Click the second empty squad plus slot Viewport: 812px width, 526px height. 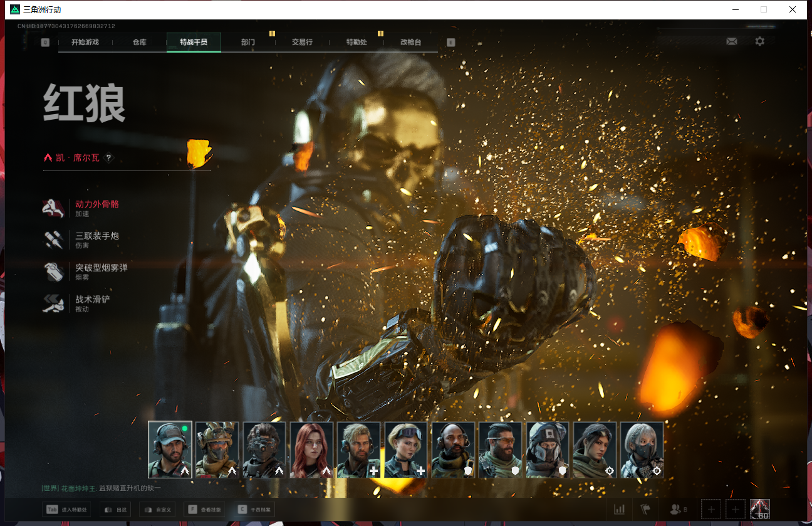(736, 510)
